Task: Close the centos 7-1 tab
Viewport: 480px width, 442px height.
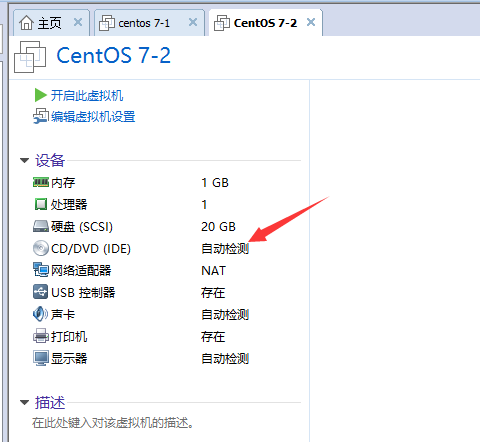Action: point(193,22)
